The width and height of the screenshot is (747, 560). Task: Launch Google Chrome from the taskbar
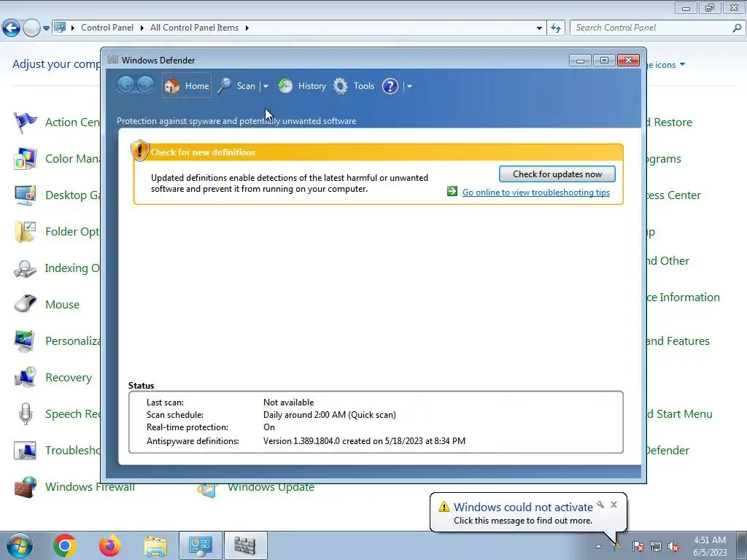pyautogui.click(x=65, y=545)
